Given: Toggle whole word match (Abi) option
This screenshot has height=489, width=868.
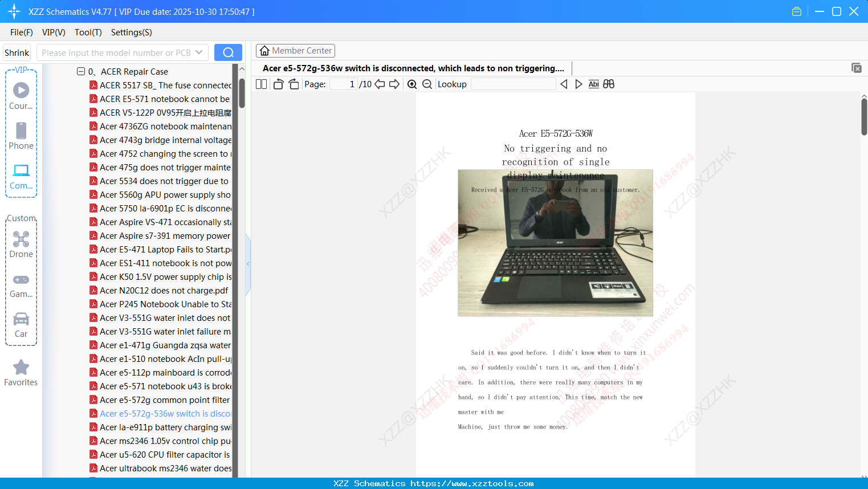Looking at the screenshot, I should click(x=594, y=84).
